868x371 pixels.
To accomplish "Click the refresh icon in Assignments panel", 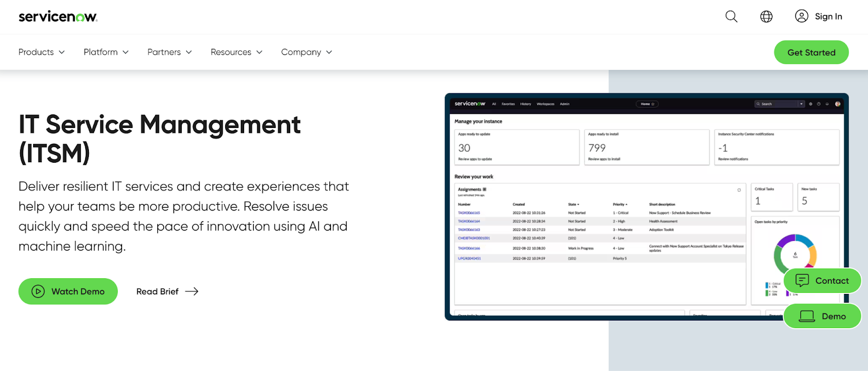I will pos(739,190).
